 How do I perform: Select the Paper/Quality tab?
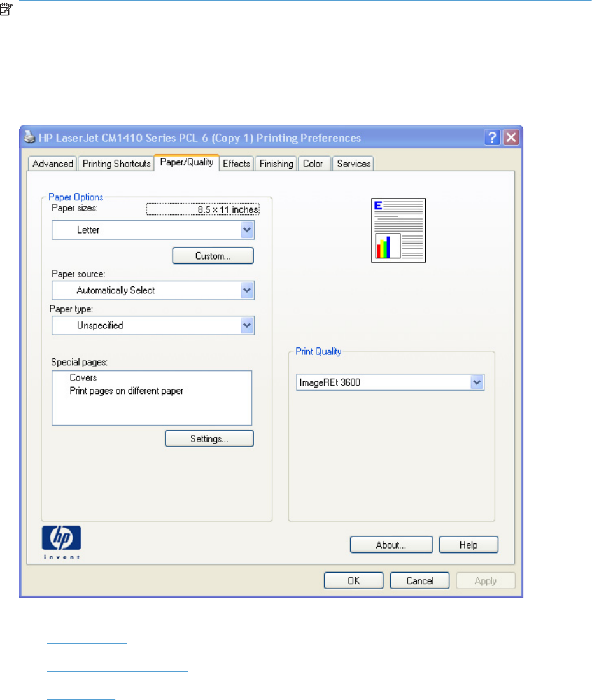[187, 162]
